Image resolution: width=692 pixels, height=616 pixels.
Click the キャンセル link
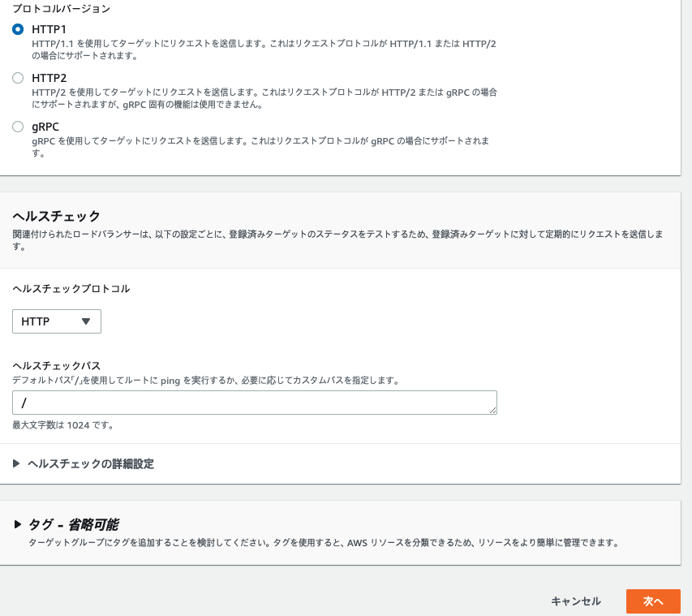point(575,601)
